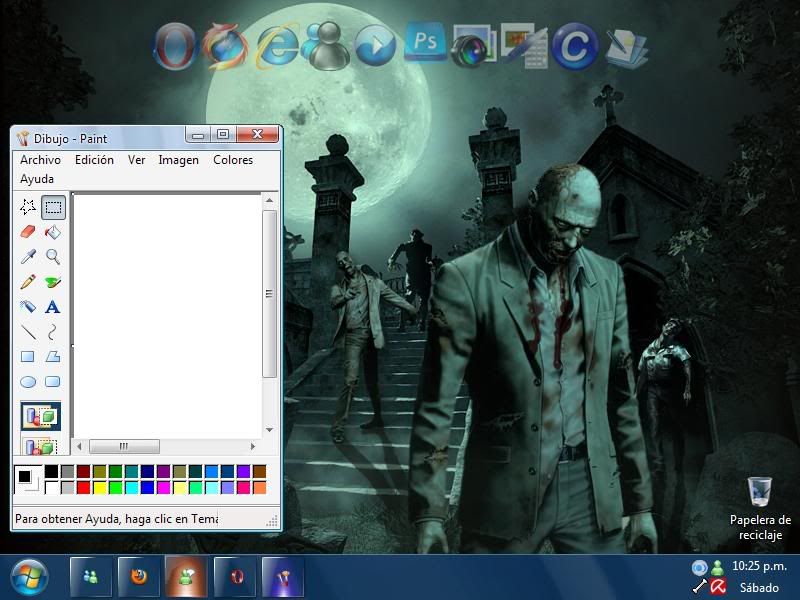Screen dimensions: 800x600
Task: Pick the eyedropper color picker tool
Action: pos(28,257)
